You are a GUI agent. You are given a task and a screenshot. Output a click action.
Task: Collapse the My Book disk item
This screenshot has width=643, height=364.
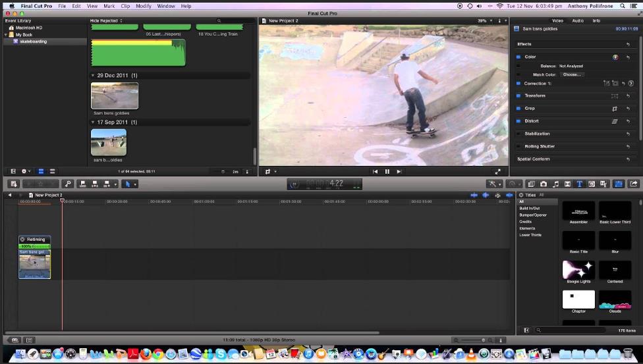6,35
